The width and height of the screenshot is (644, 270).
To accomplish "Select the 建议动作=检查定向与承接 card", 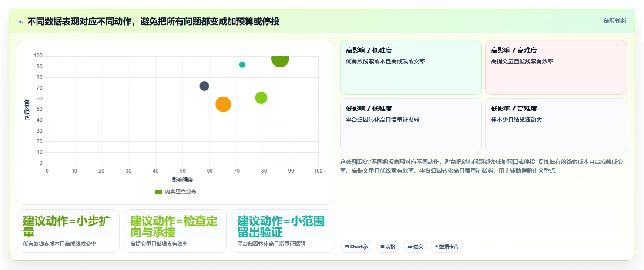I will (175, 231).
